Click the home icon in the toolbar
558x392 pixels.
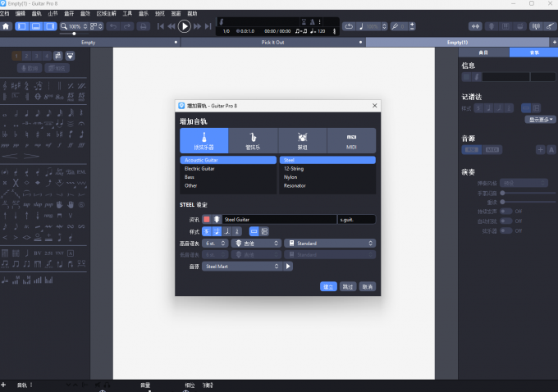tap(7, 26)
